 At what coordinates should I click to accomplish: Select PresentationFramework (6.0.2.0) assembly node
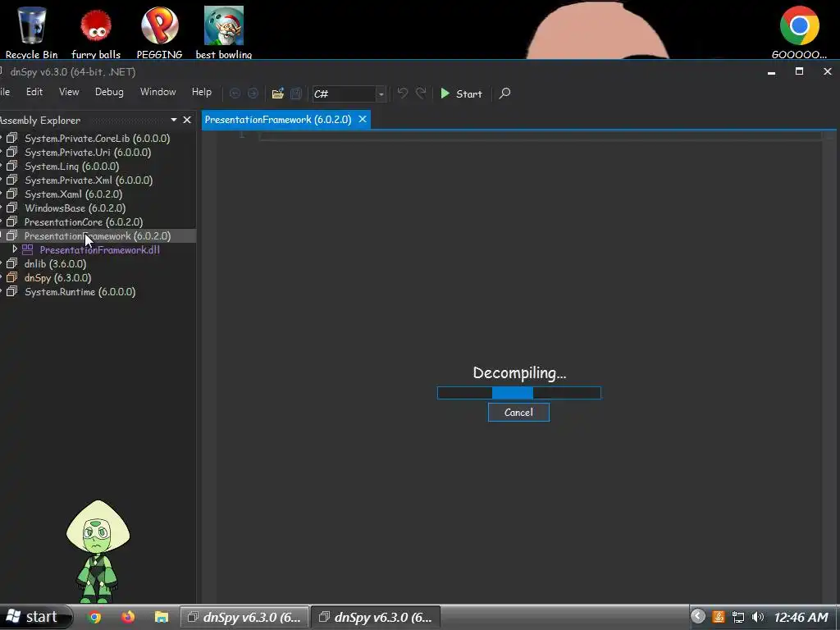[98, 235]
